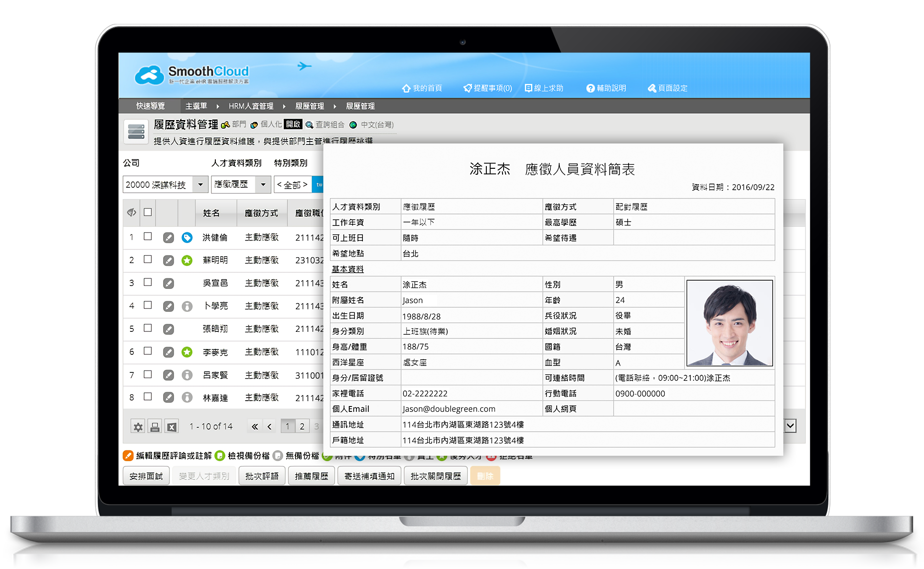Open HRM人資管理 breadcrumb item

pos(251,106)
